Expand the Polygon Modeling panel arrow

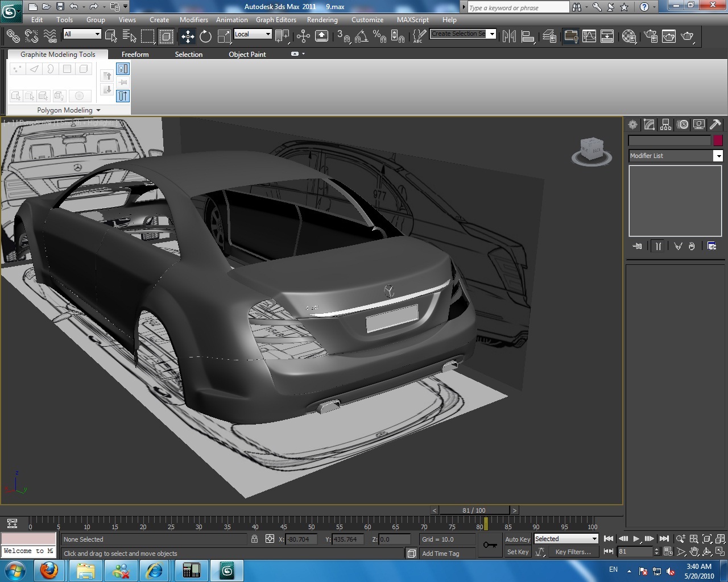98,110
